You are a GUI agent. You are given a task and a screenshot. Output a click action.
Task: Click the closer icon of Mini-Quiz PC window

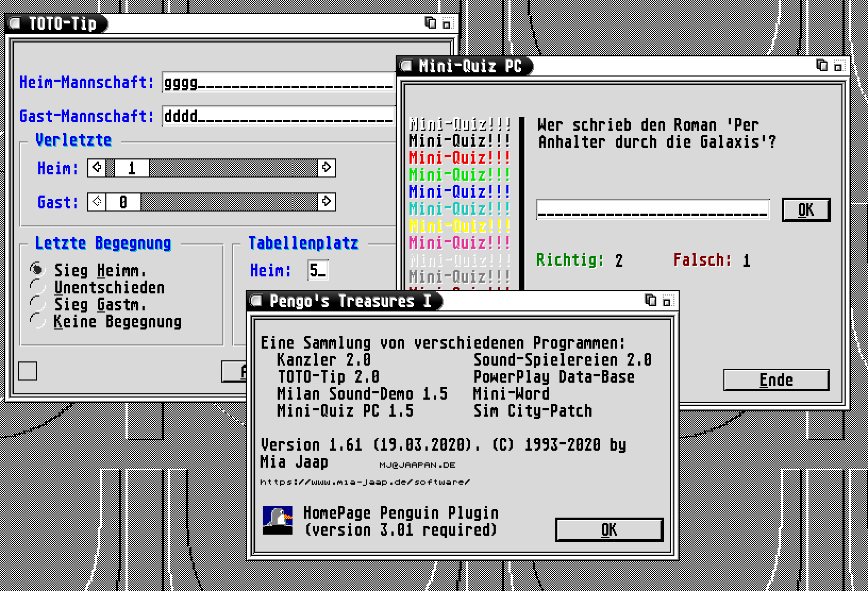click(406, 66)
